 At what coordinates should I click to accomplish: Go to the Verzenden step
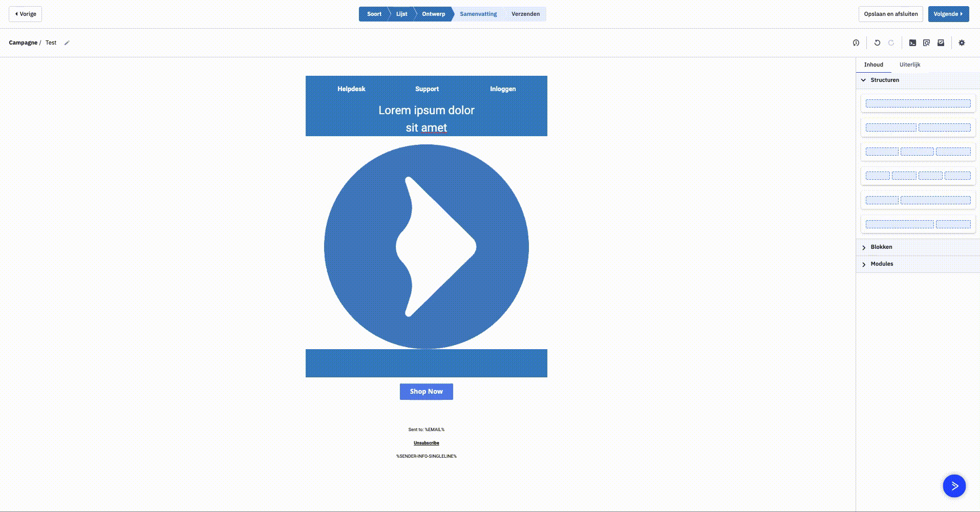(x=525, y=14)
